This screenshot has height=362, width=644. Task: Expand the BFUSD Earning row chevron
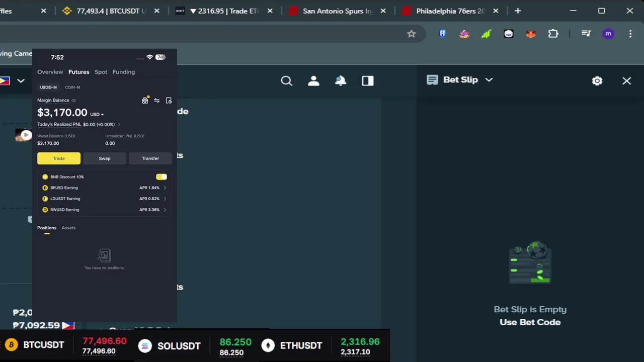click(165, 188)
